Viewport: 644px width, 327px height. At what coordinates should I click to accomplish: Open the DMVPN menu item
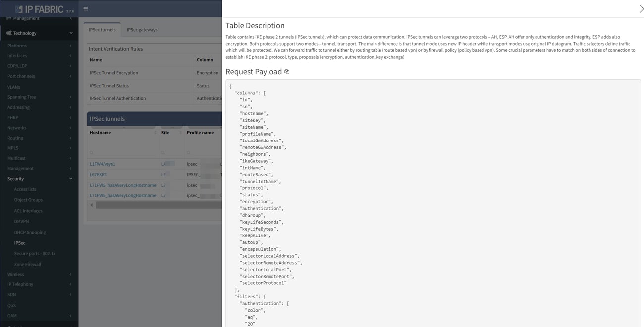pyautogui.click(x=21, y=221)
